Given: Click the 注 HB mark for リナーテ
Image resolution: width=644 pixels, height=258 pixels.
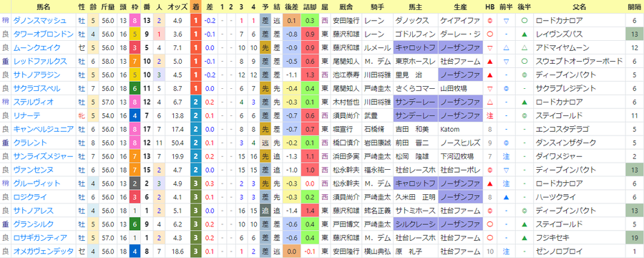Looking at the screenshot, I should (x=489, y=115).
